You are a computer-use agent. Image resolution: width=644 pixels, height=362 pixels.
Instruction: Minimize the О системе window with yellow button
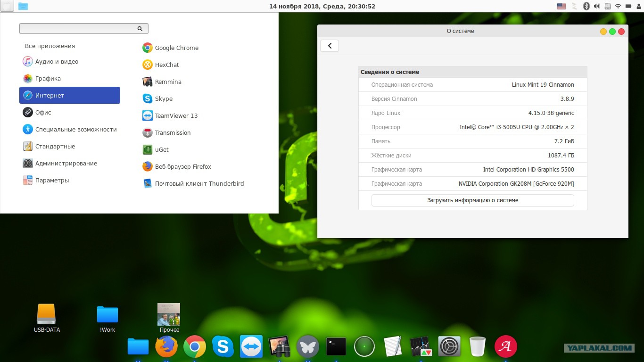[x=603, y=32]
